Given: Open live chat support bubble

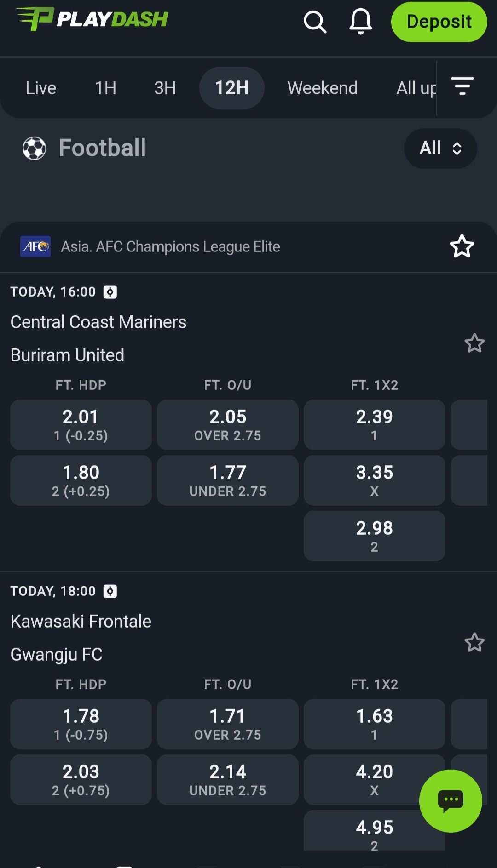Looking at the screenshot, I should (x=451, y=800).
